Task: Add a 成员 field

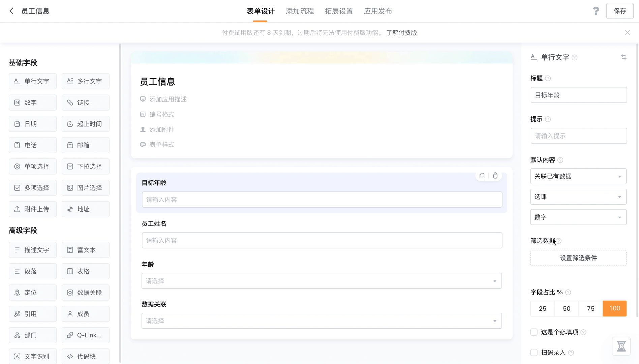Action: [x=86, y=314]
